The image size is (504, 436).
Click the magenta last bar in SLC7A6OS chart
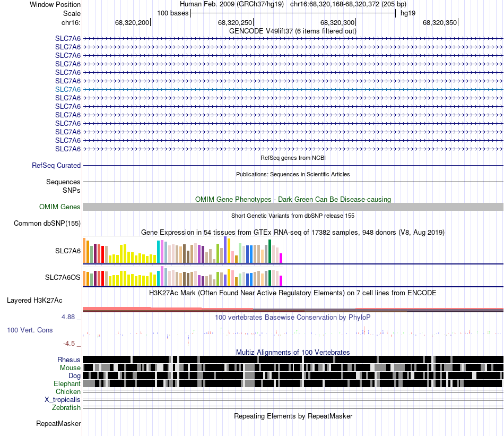[x=281, y=280]
